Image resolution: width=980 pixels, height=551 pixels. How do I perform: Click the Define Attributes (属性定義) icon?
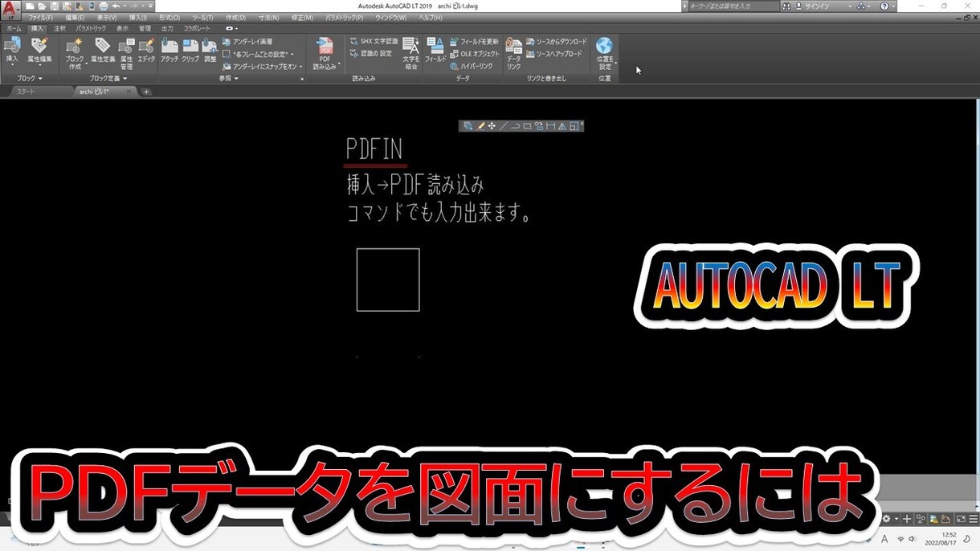(102, 48)
